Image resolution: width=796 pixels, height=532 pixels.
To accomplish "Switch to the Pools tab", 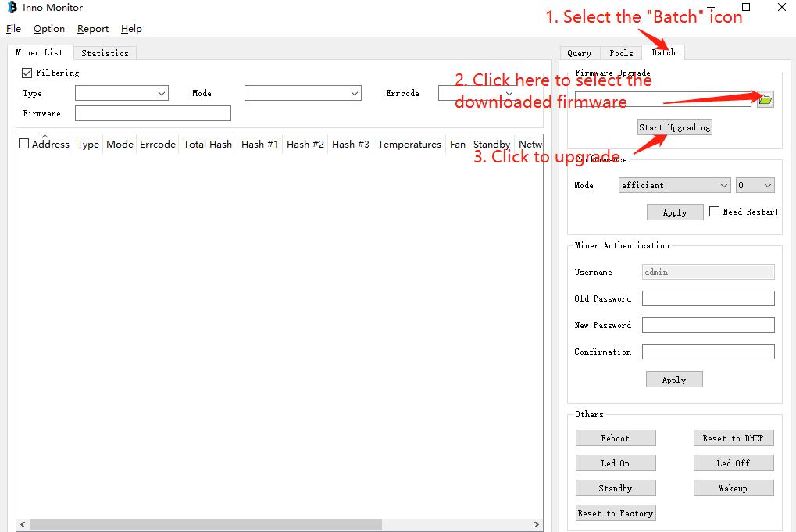I will [621, 53].
